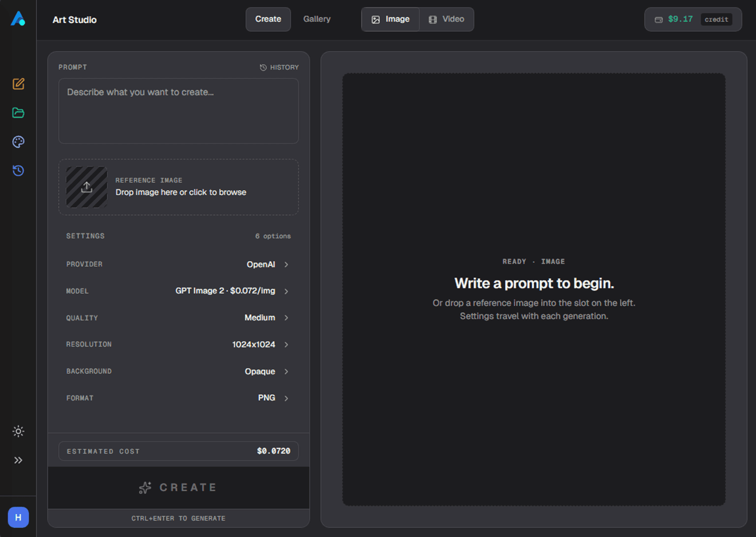Viewport: 756px width, 537px height.
Task: Open the Quality Medium dropdown
Action: (179, 318)
